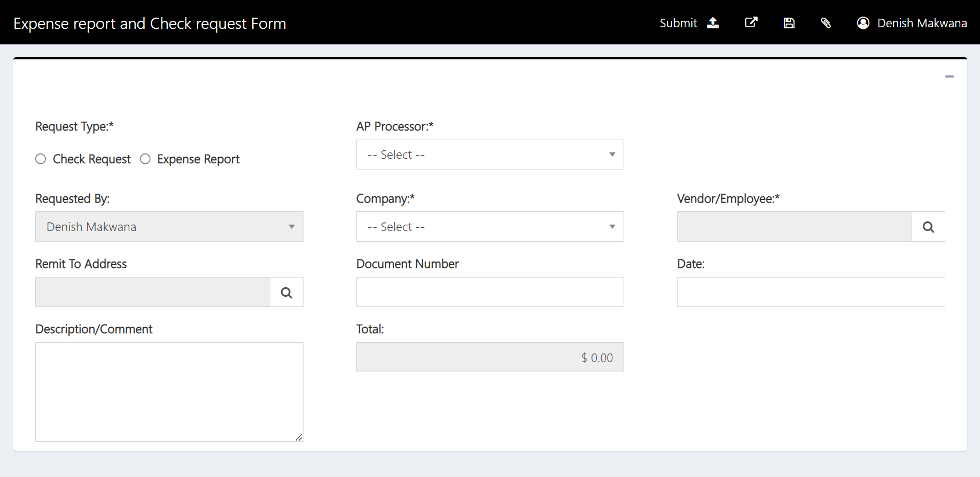Click the Description text area resize handle
This screenshot has height=477, width=980.
tap(299, 437)
